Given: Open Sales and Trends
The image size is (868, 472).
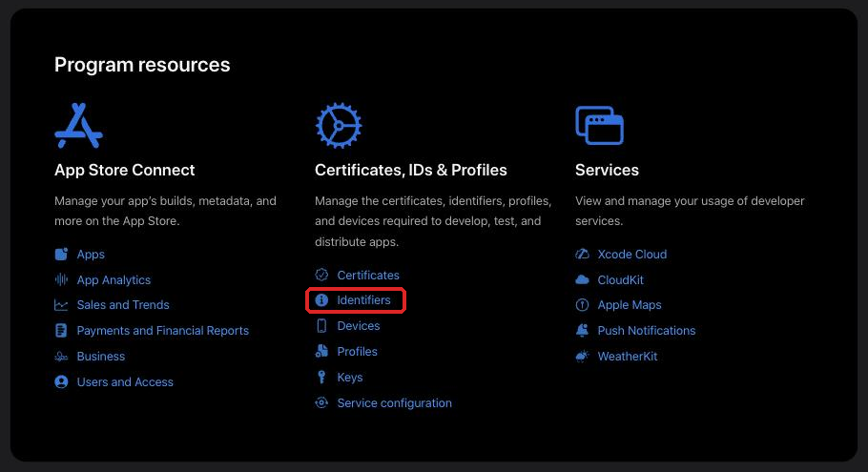Looking at the screenshot, I should (x=123, y=305).
